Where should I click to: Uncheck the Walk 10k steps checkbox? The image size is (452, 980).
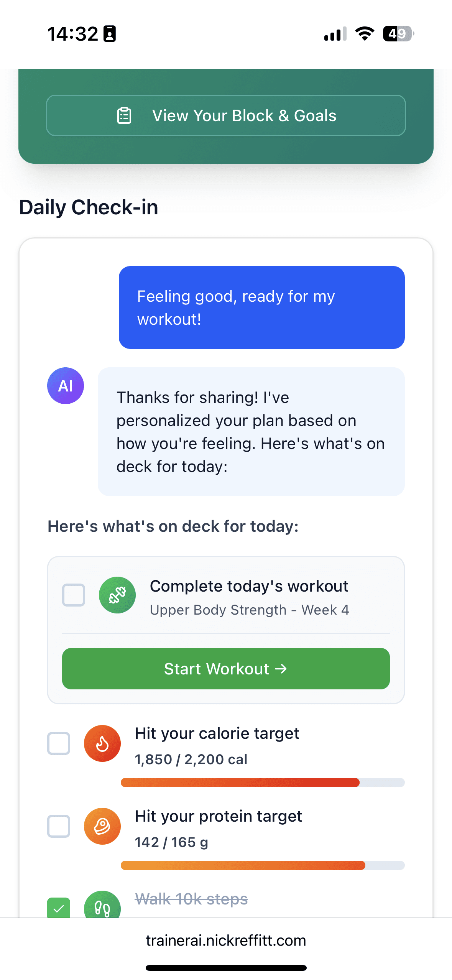[x=59, y=908]
